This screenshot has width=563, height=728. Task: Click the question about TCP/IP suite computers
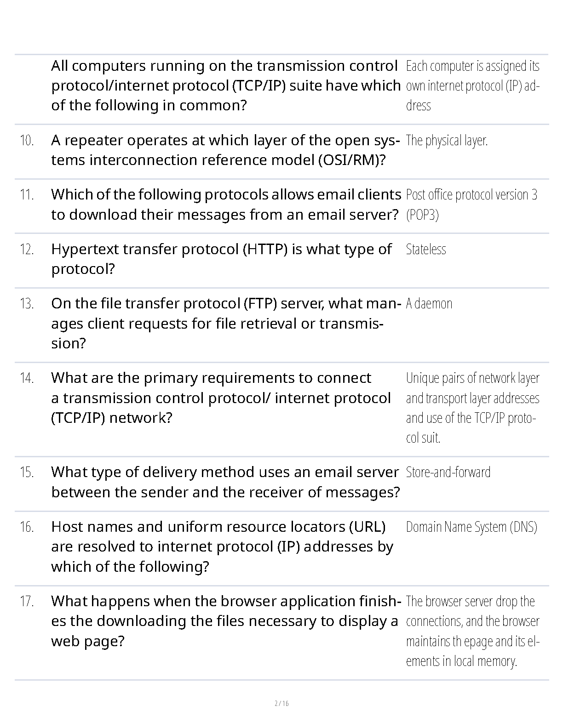[x=225, y=85]
